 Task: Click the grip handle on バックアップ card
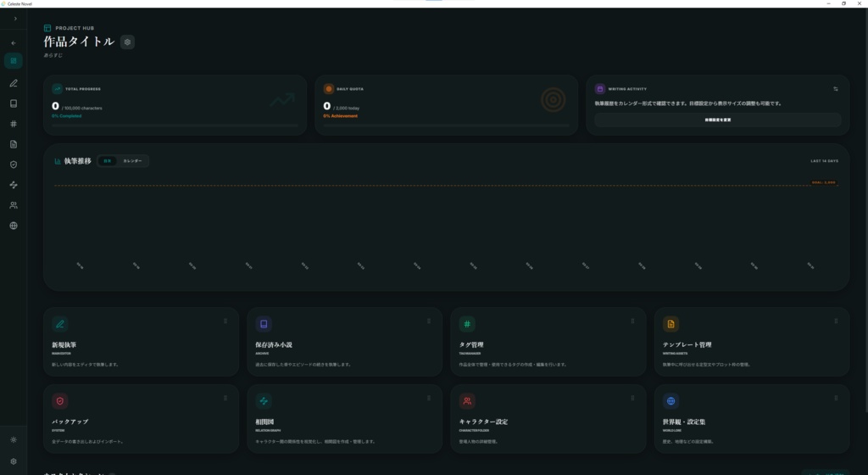(225, 398)
